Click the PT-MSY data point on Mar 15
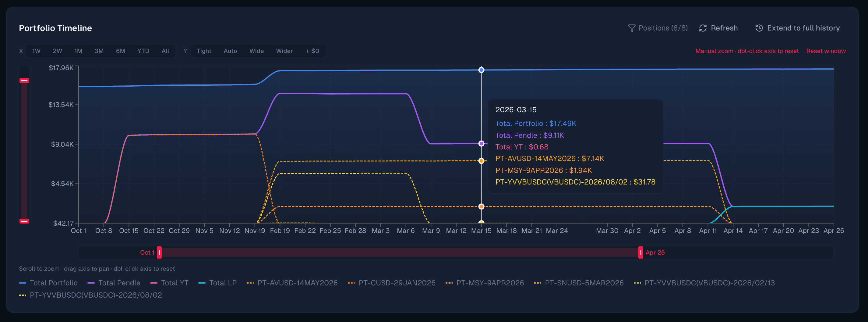Screen dimensions: 868x322 481,206
